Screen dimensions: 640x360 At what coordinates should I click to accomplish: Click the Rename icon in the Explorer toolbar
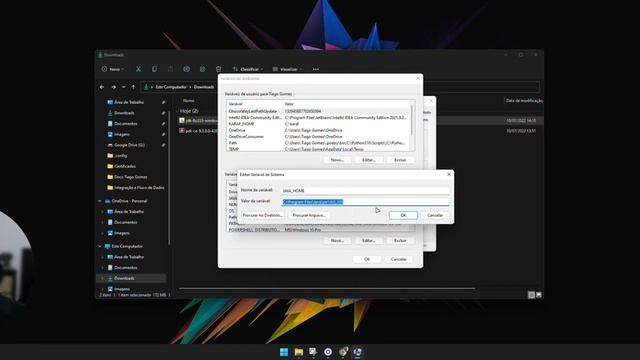pos(187,69)
